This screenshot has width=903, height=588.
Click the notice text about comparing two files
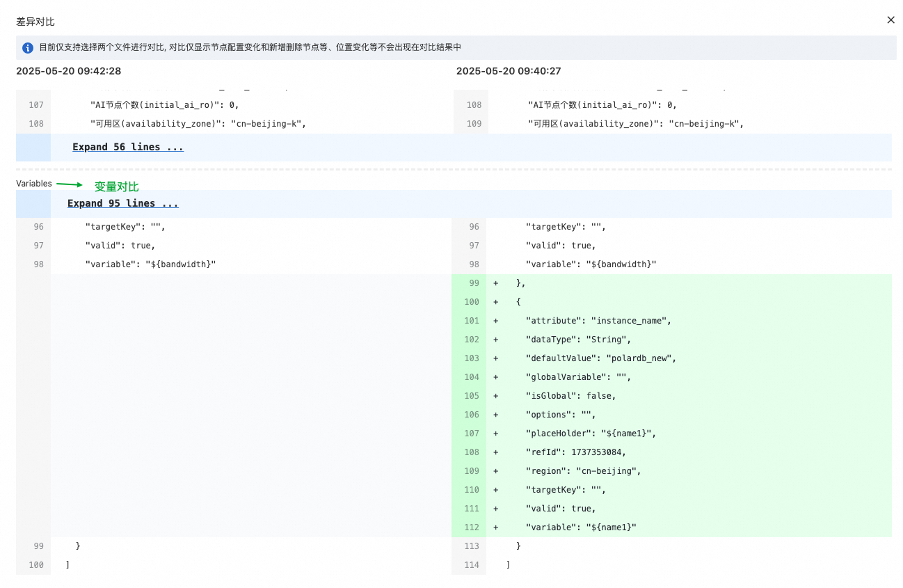click(250, 47)
